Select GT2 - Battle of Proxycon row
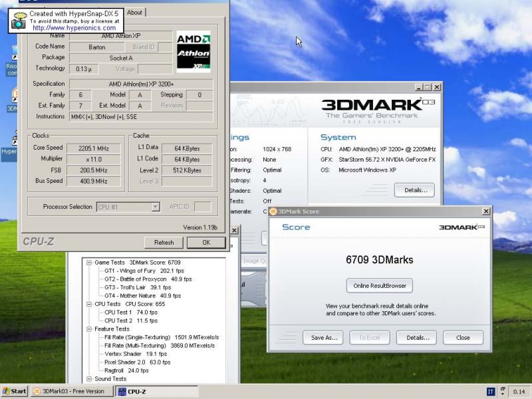Screen dimensions: 532x399 (148, 279)
